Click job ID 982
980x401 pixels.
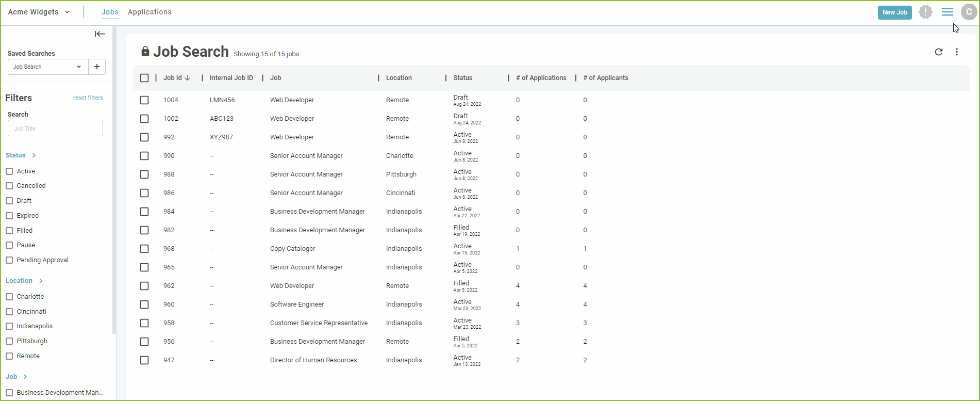click(x=169, y=230)
